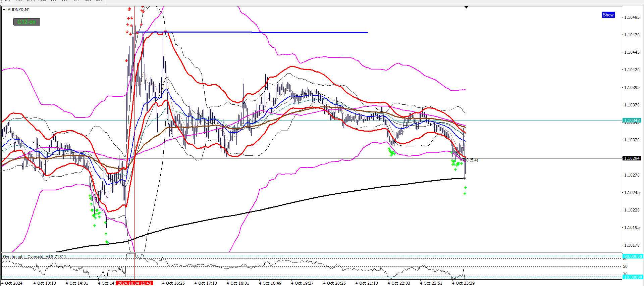Image resolution: width=644 pixels, height=286 pixels.
Task: Click the 1.10220 price axis label
Action: click(x=632, y=210)
